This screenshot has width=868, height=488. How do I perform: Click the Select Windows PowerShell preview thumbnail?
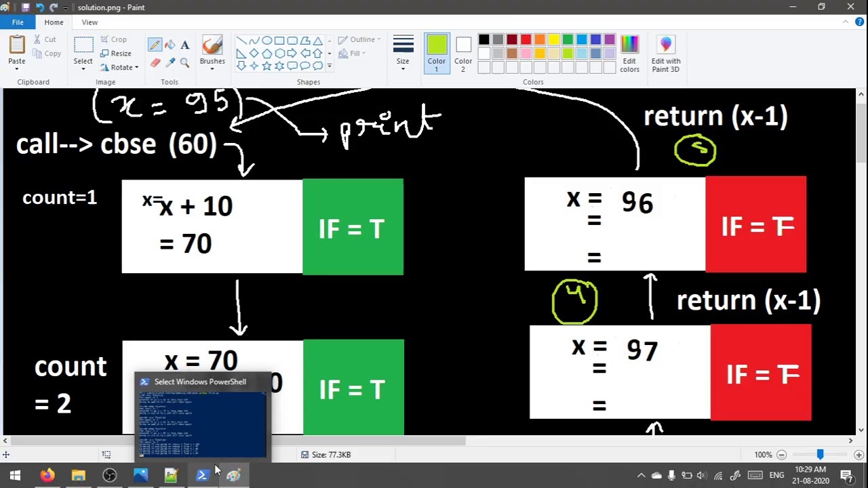(202, 424)
